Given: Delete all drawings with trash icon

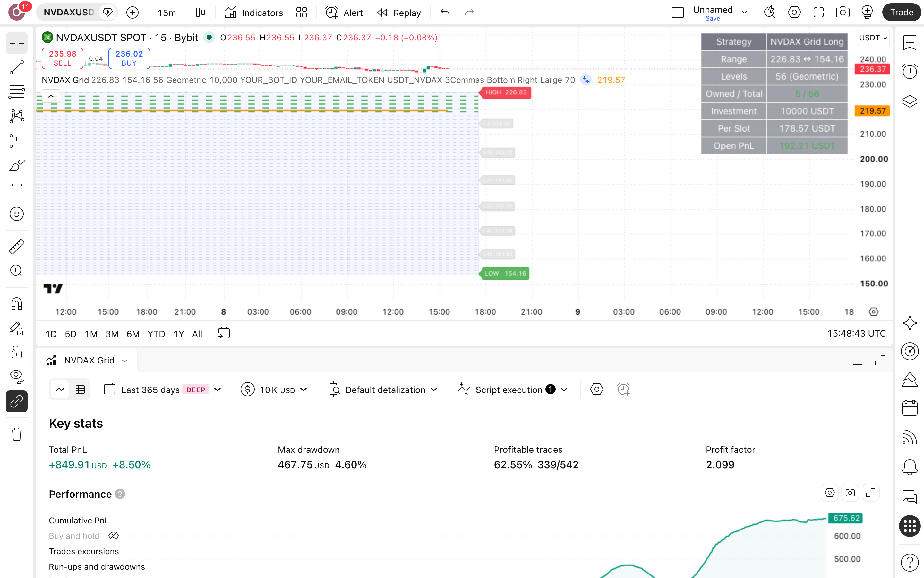Looking at the screenshot, I should coord(16,434).
